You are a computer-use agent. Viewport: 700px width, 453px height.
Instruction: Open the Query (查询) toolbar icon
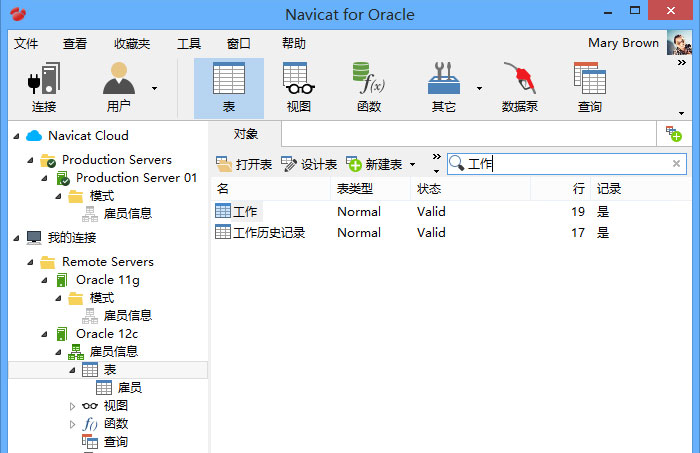tap(590, 87)
